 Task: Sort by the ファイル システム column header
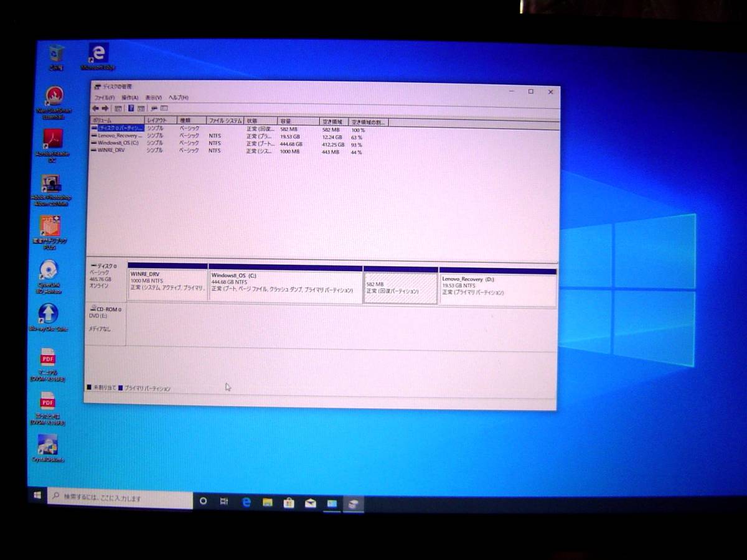tap(225, 121)
